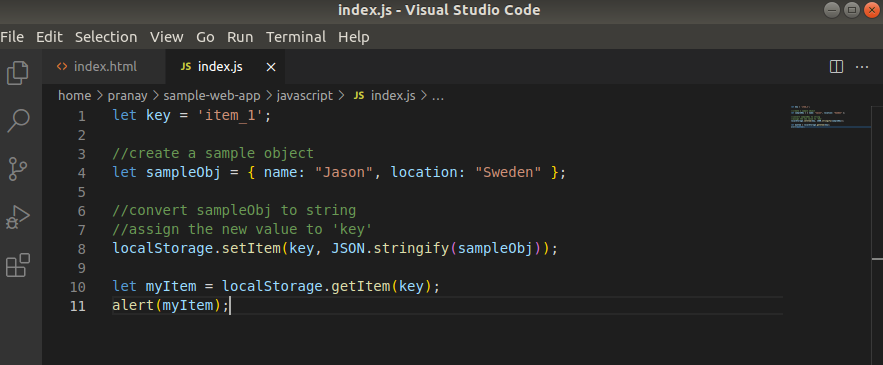This screenshot has height=365, width=883.
Task: Click line number 11 in the gutter
Action: pyautogui.click(x=78, y=306)
